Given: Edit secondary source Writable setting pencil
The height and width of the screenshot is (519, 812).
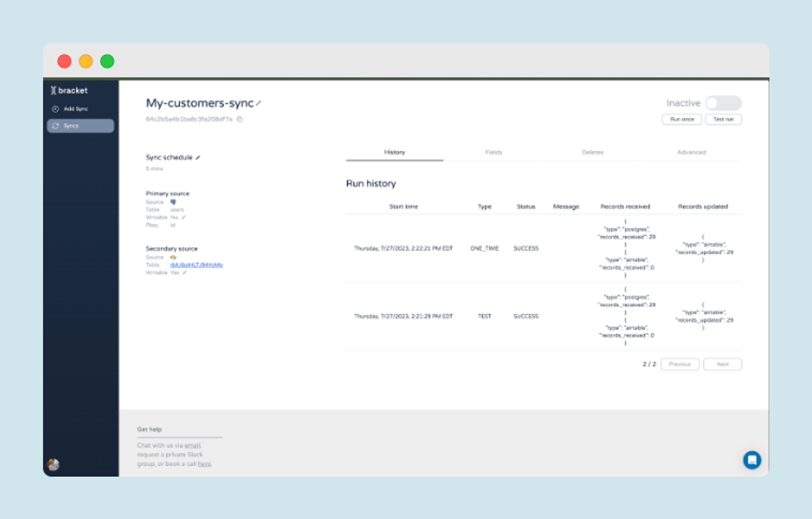Looking at the screenshot, I should 185,273.
